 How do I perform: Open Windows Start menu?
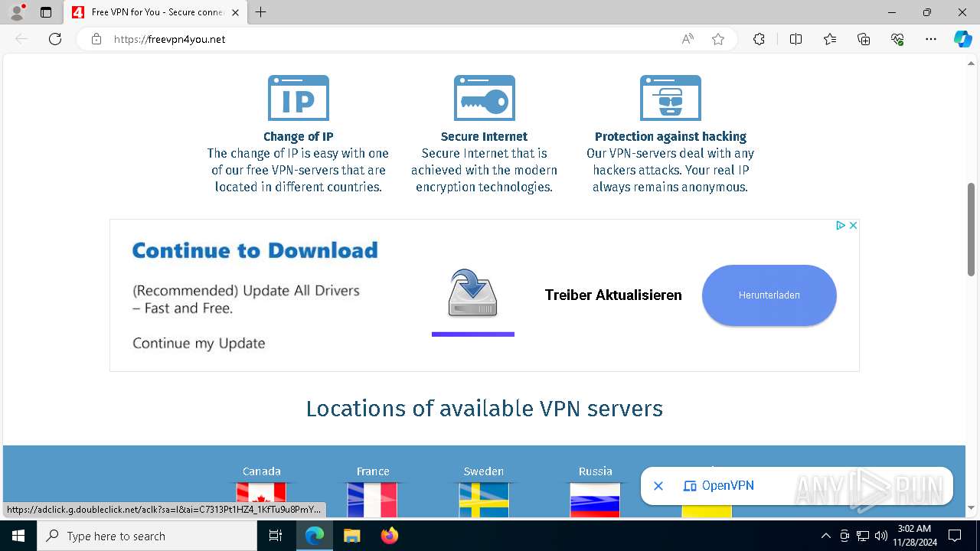tap(18, 536)
